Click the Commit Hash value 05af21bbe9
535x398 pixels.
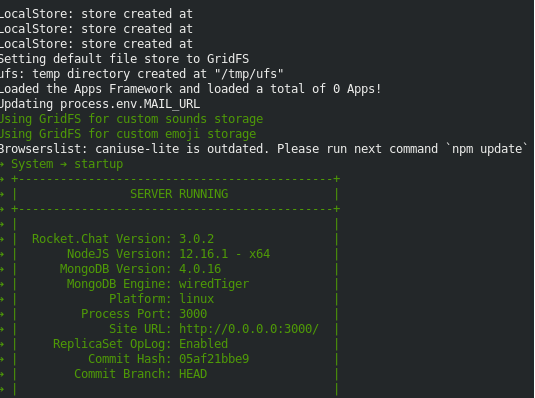214,359
